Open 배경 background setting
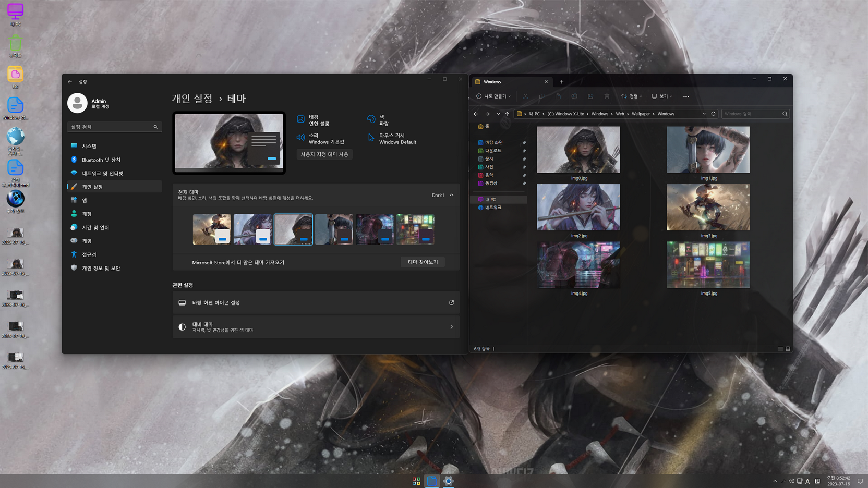The height and width of the screenshot is (488, 868). pyautogui.click(x=314, y=120)
